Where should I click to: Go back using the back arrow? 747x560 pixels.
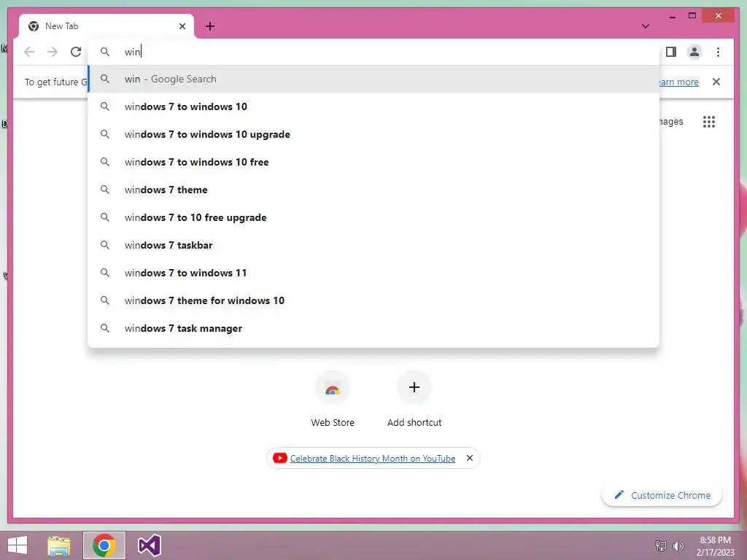[29, 52]
